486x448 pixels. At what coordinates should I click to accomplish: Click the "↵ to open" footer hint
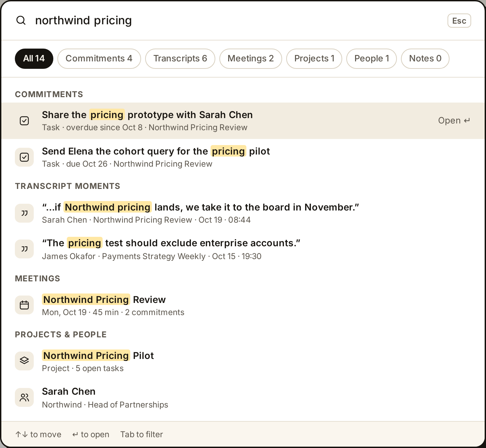point(91,435)
